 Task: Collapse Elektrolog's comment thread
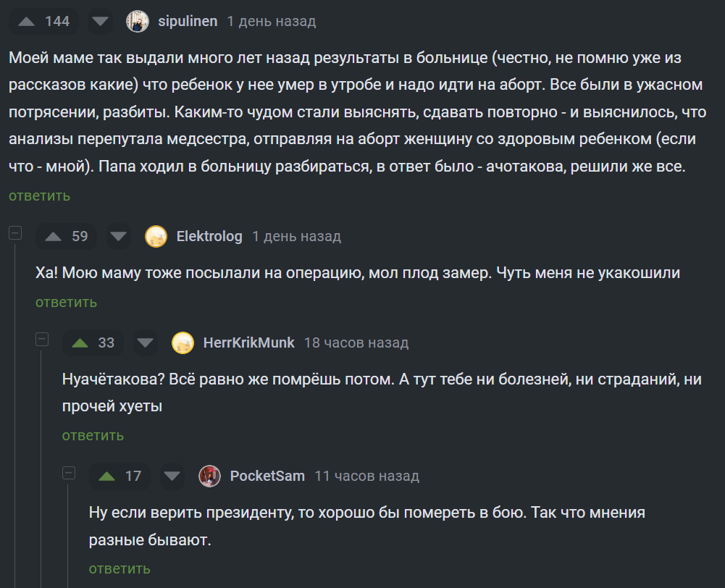[15, 233]
